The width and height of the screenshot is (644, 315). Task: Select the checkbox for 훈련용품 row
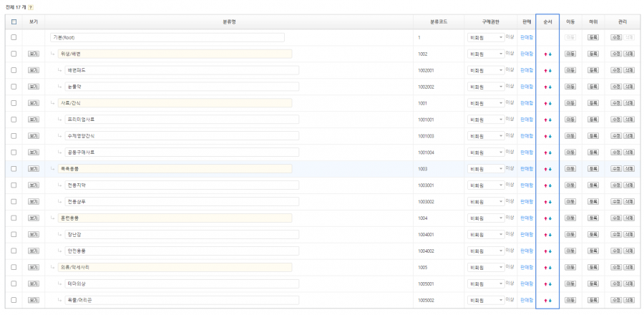click(14, 218)
